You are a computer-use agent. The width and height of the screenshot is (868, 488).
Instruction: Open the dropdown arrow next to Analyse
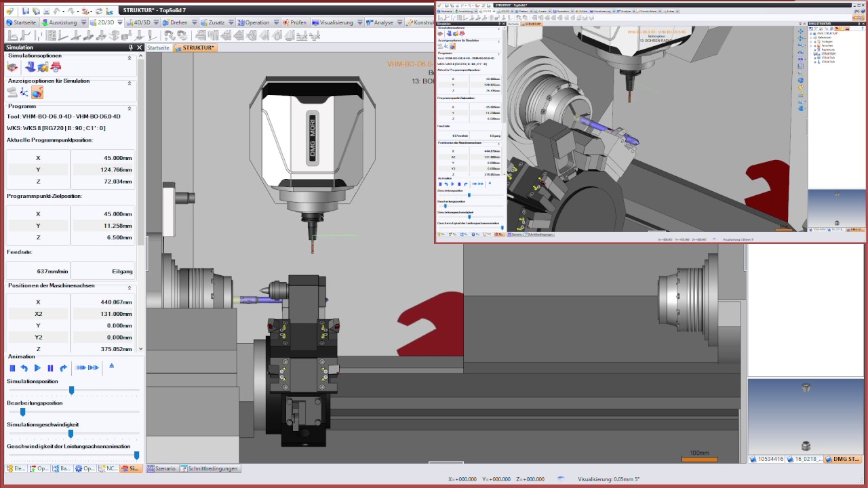399,22
